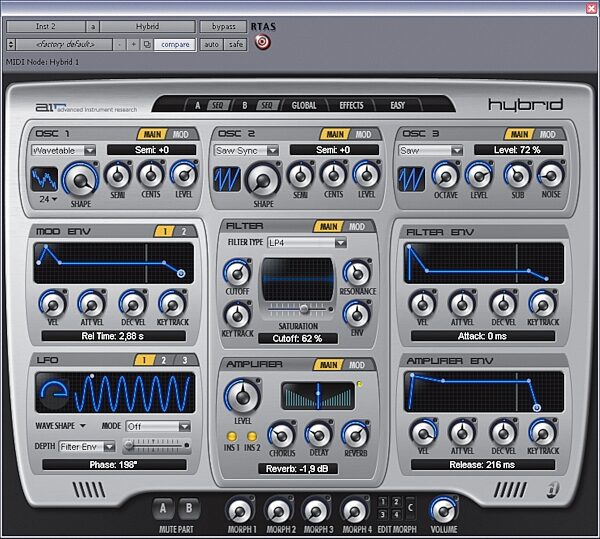Click the amplifier Reverb send knob
The width and height of the screenshot is (600, 539).
tap(355, 435)
